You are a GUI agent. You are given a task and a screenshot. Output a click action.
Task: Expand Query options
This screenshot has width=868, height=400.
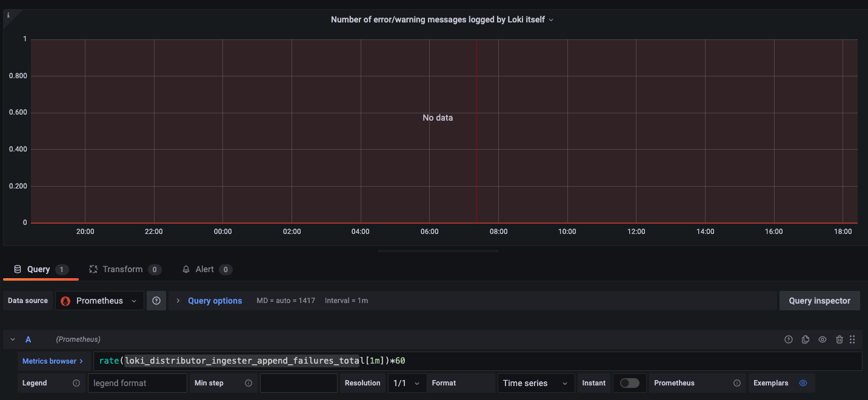215,301
